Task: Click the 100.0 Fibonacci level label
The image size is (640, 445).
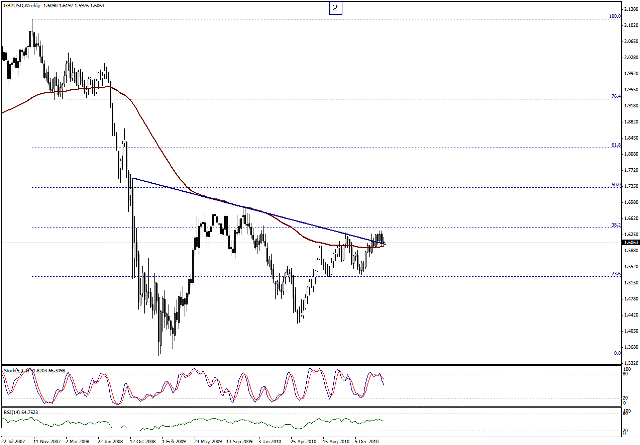Action: [x=616, y=17]
